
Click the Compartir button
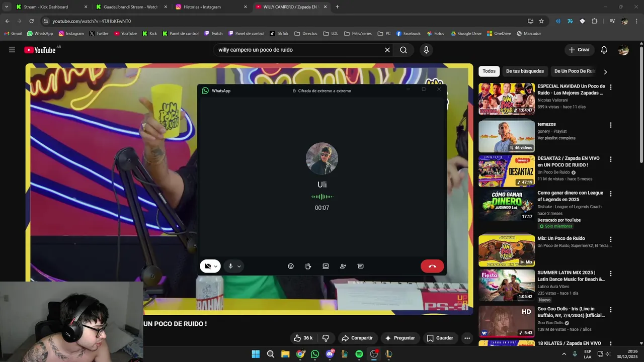[x=357, y=338]
